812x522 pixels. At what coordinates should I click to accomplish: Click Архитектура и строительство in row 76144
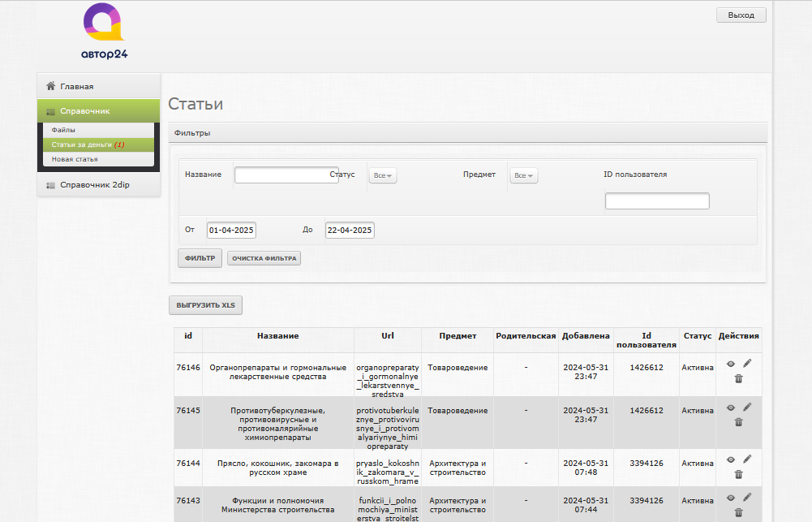click(458, 468)
